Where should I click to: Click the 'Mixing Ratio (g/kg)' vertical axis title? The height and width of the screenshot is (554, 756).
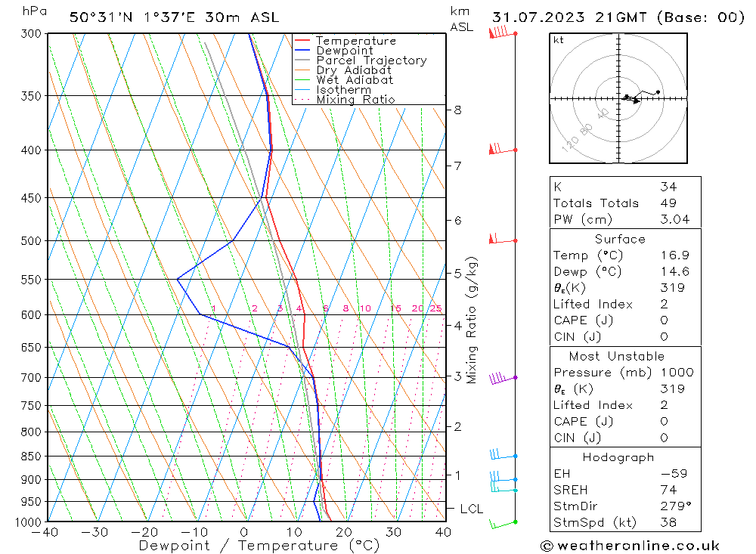[x=472, y=320]
